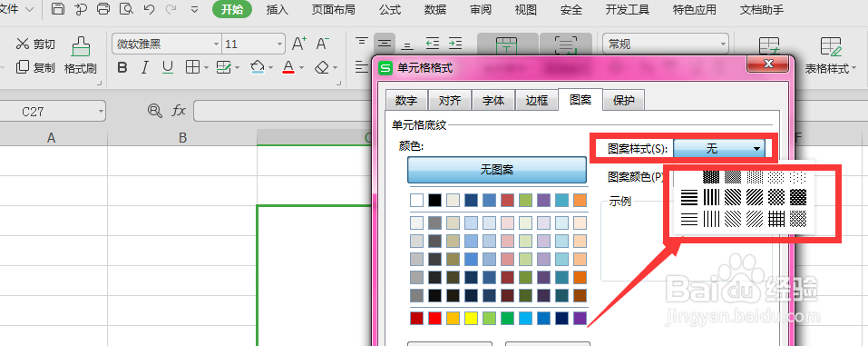The width and height of the screenshot is (868, 346).
Task: Open the Data (数据) ribbon tab
Action: tap(435, 9)
